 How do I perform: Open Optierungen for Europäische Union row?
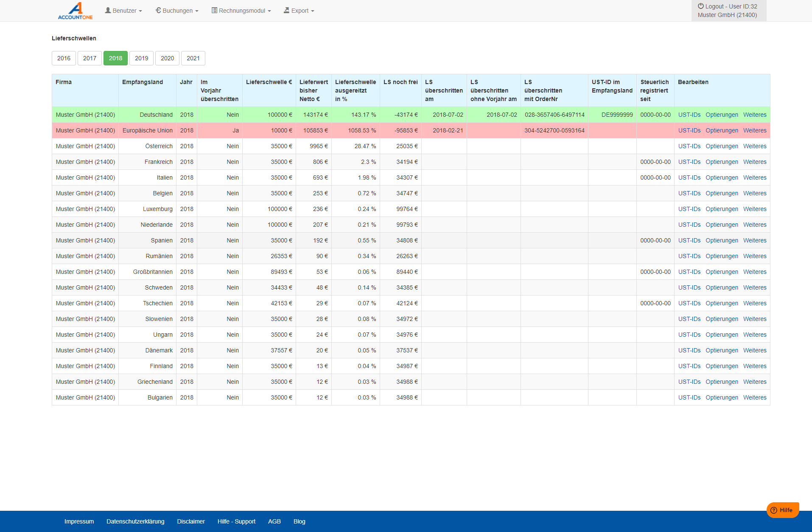point(722,130)
